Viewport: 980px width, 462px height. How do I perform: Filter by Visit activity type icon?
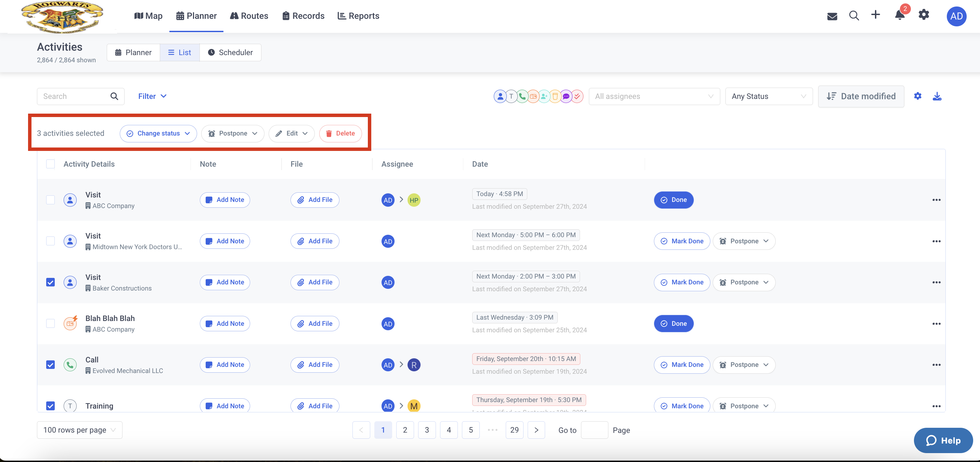pos(500,97)
